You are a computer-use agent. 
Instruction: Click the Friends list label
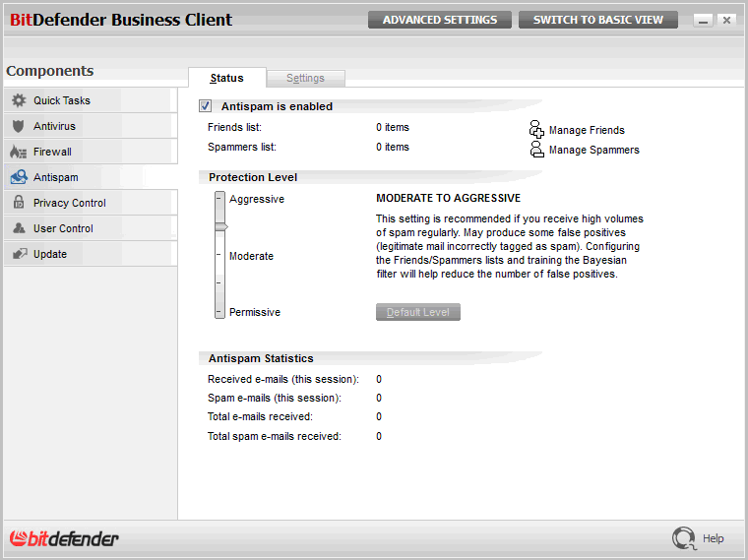(234, 127)
